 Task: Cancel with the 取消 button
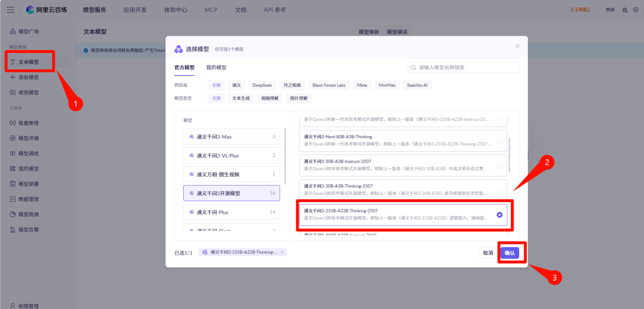(x=488, y=253)
